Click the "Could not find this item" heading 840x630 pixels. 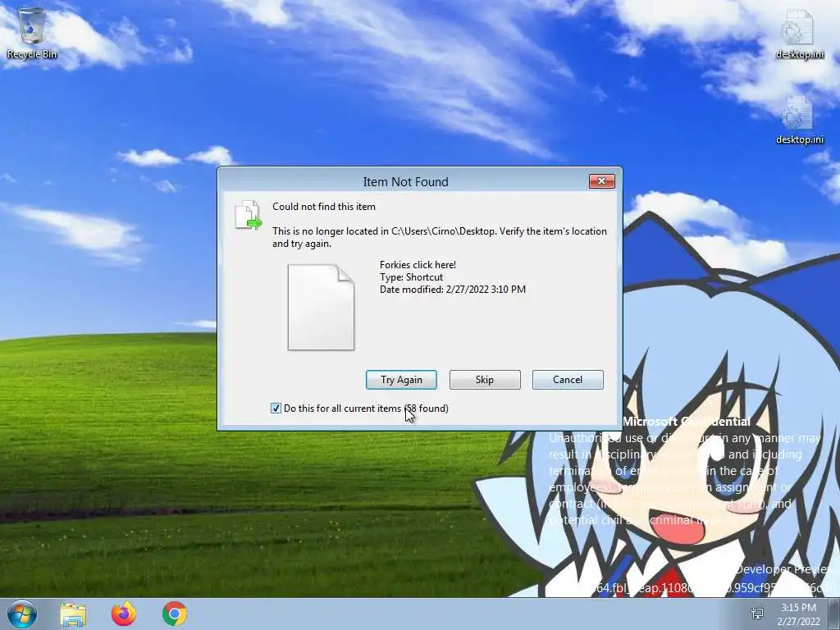324,207
